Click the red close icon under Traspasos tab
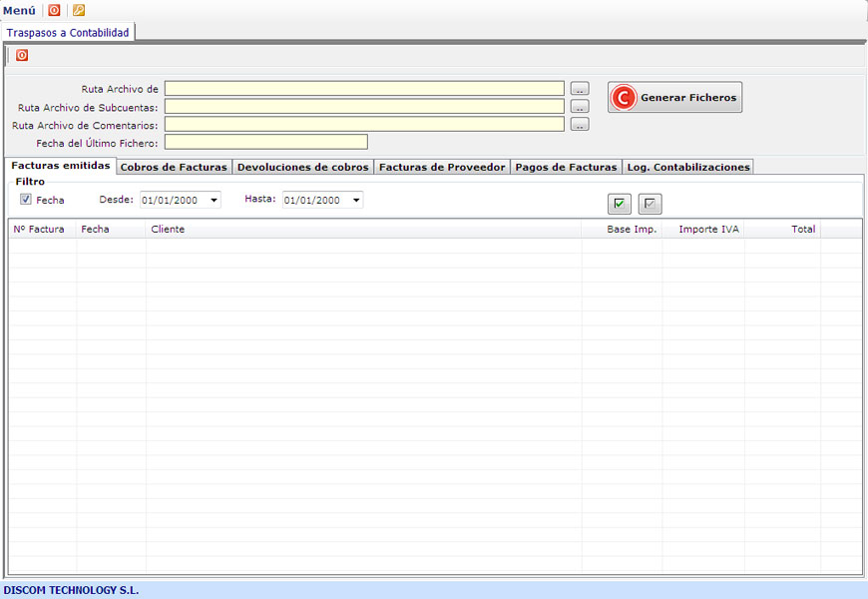Screen dimensions: 868x599 coord(22,56)
